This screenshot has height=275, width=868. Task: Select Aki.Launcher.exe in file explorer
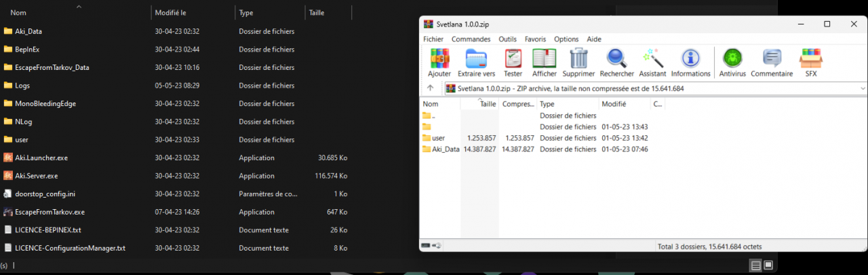click(41, 158)
